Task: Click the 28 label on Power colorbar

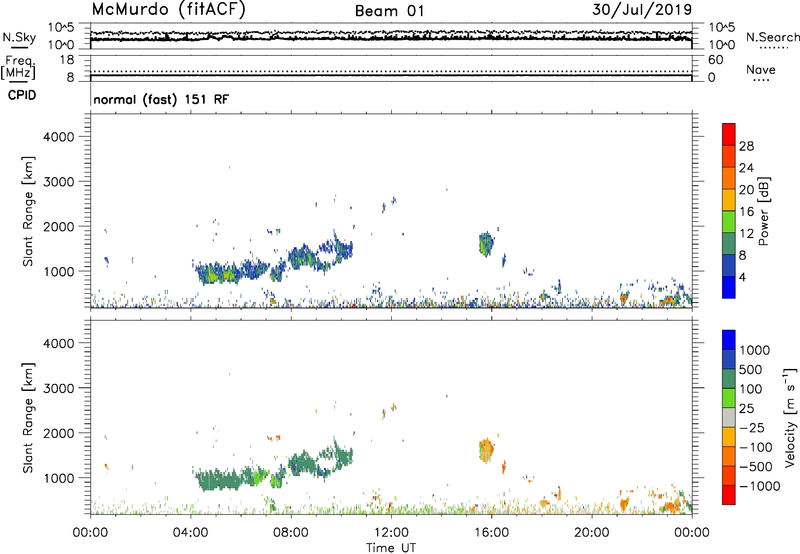Action: coord(746,146)
